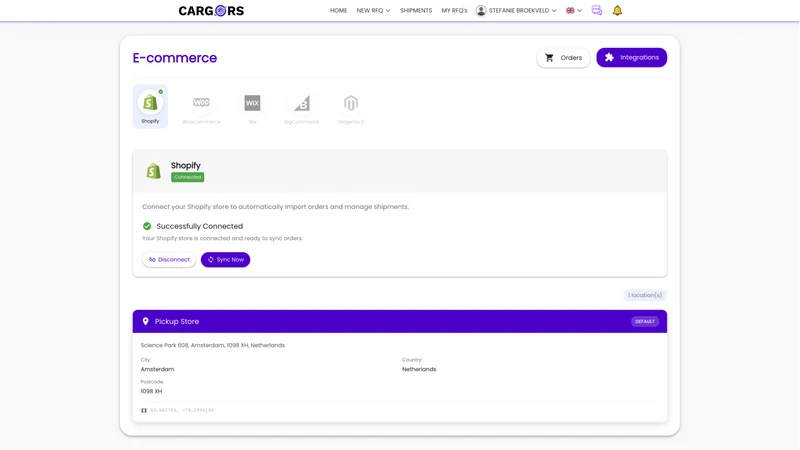Click the Science Park 608 address text

(213, 345)
